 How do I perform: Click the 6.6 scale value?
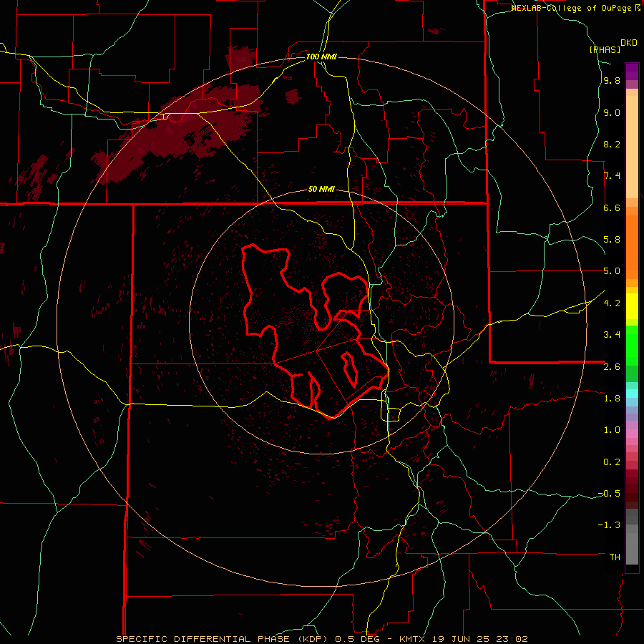(612, 208)
